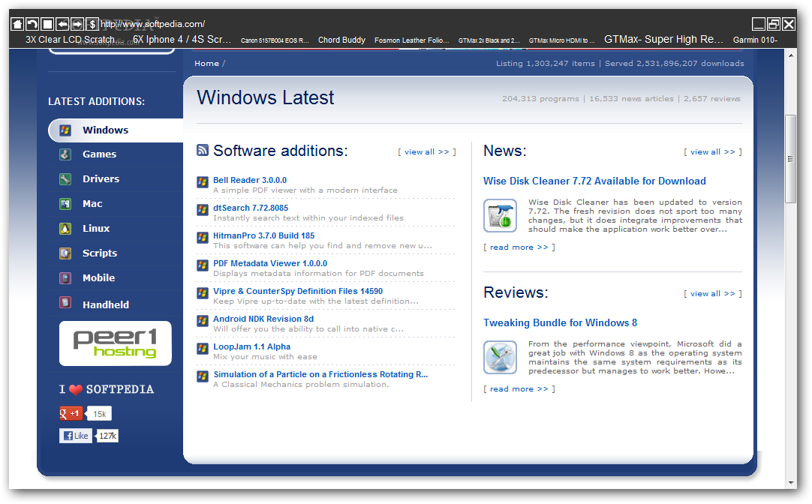Read more of Tweaking Bundle review
This screenshot has height=504, width=812.
tap(519, 389)
